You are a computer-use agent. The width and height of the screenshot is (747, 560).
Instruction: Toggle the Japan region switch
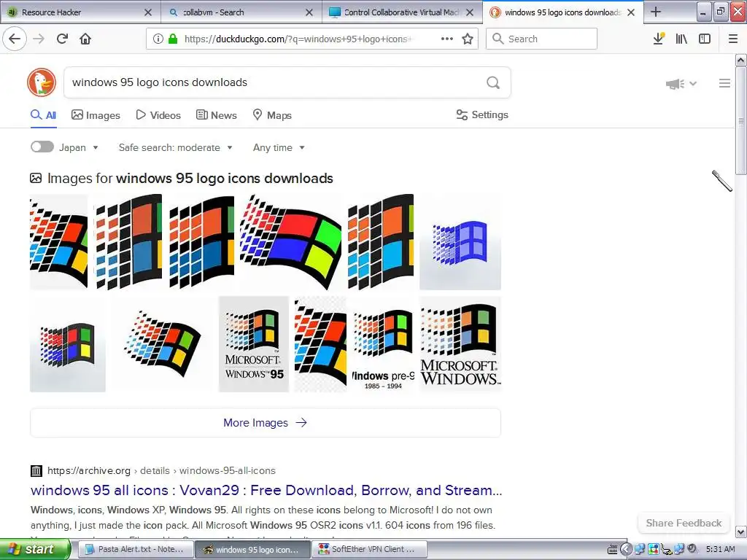[x=42, y=147]
